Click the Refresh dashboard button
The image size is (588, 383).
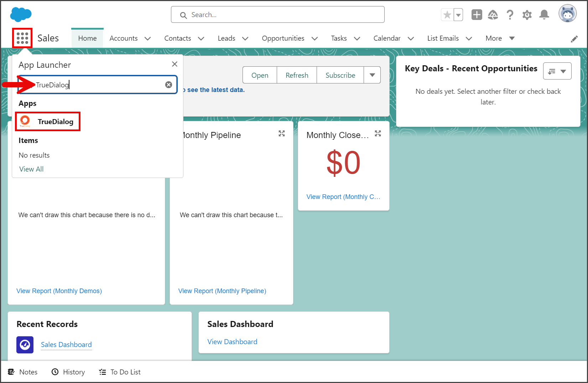(297, 75)
